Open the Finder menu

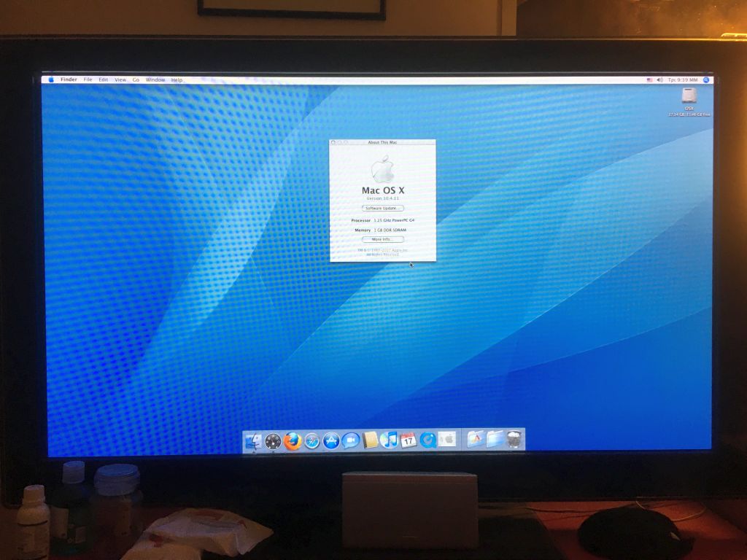coord(69,79)
